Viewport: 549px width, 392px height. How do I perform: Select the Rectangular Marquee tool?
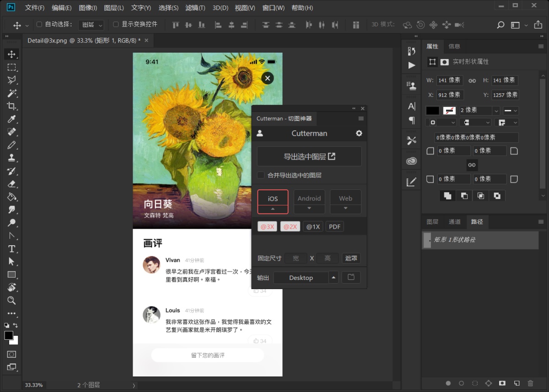tap(11, 67)
